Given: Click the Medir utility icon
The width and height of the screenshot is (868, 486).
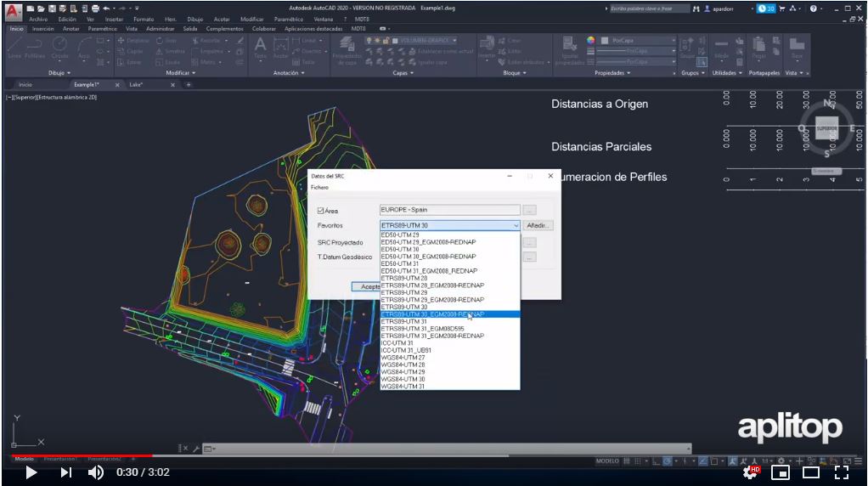Looking at the screenshot, I should (721, 47).
